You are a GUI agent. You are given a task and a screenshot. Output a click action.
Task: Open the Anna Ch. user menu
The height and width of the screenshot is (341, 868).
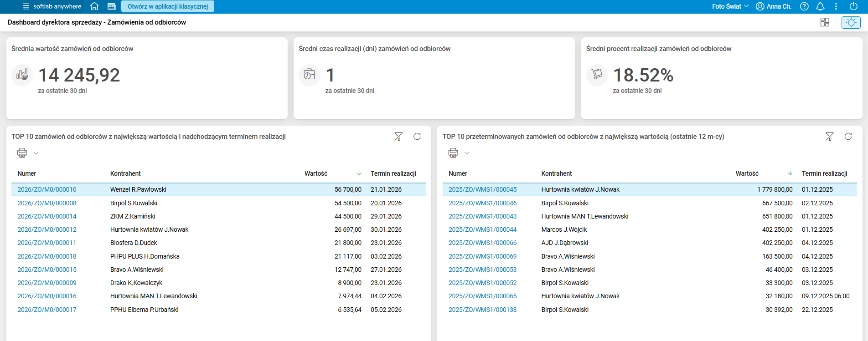[774, 6]
